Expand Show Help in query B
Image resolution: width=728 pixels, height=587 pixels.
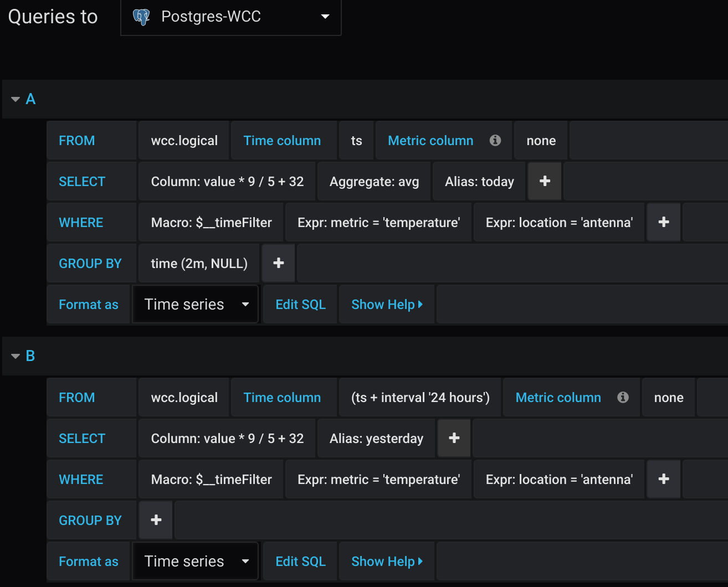click(387, 561)
